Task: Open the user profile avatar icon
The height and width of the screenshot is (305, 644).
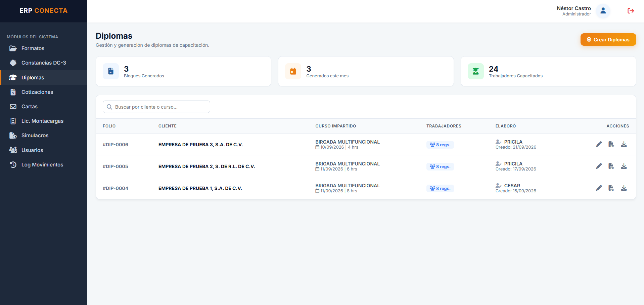Action: point(603,11)
